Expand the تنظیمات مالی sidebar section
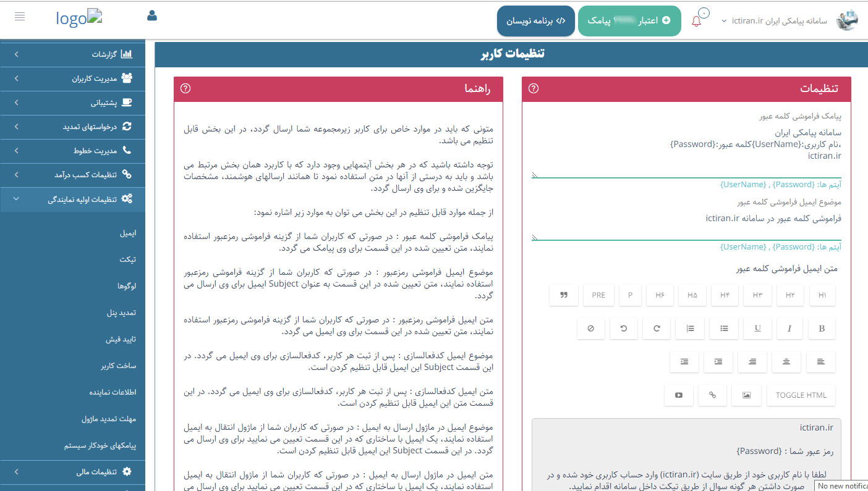The image size is (868, 491). click(x=72, y=472)
